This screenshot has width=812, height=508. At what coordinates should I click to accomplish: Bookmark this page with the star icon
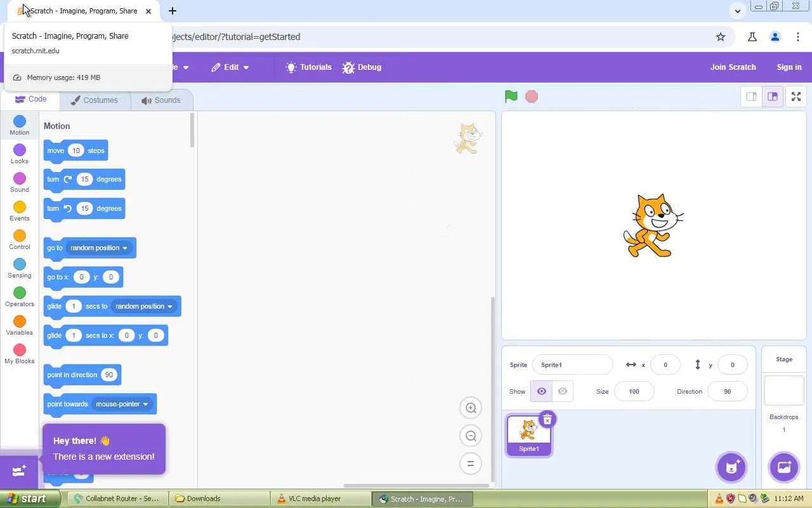721,37
